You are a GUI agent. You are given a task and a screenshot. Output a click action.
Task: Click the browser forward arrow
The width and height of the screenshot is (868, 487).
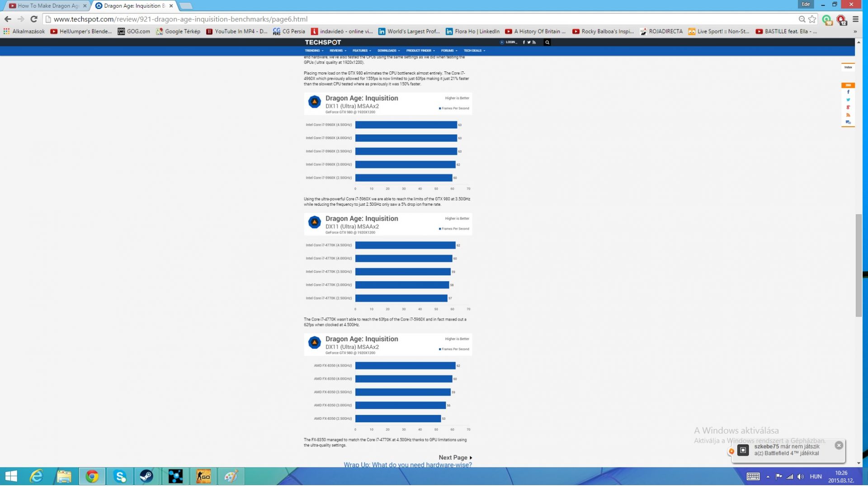tap(21, 19)
